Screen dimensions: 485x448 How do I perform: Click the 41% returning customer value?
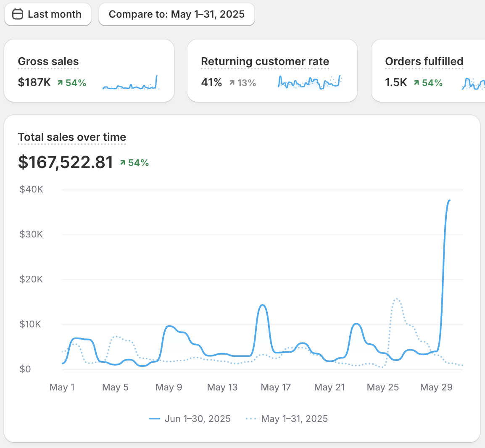[211, 83]
